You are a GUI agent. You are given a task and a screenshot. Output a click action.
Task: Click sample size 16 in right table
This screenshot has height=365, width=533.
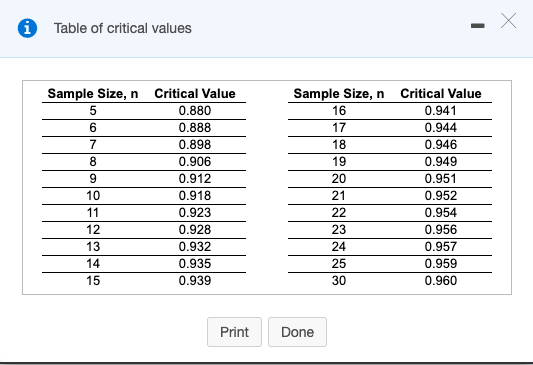(x=339, y=111)
